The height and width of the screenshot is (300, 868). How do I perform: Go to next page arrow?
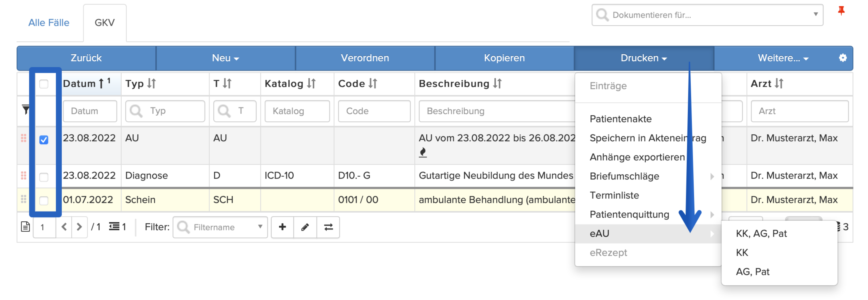[79, 227]
